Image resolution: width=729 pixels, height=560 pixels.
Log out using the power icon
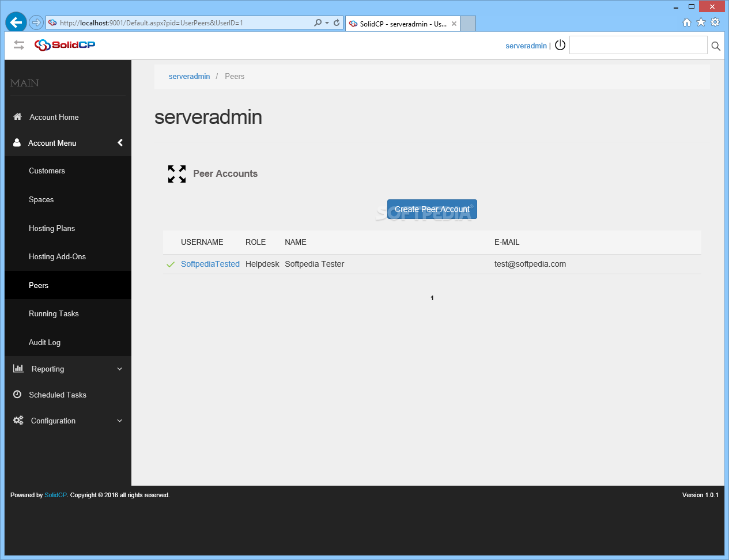560,45
